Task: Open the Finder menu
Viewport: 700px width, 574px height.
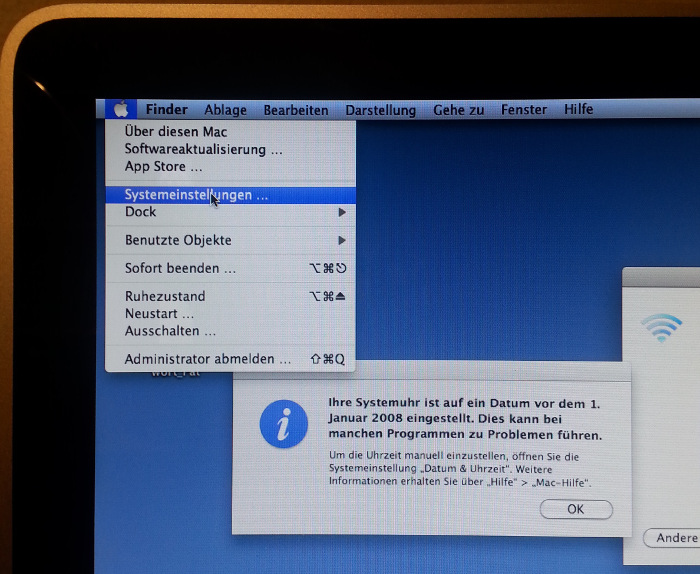Action: (167, 109)
